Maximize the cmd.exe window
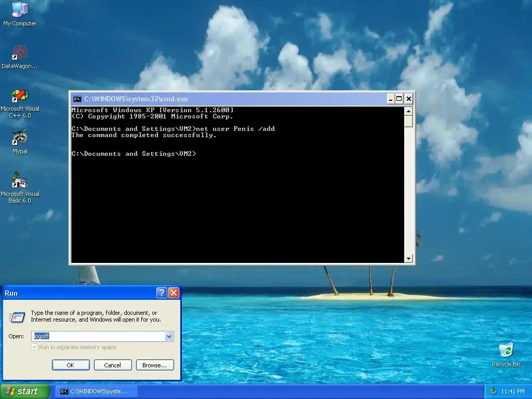 tap(400, 99)
